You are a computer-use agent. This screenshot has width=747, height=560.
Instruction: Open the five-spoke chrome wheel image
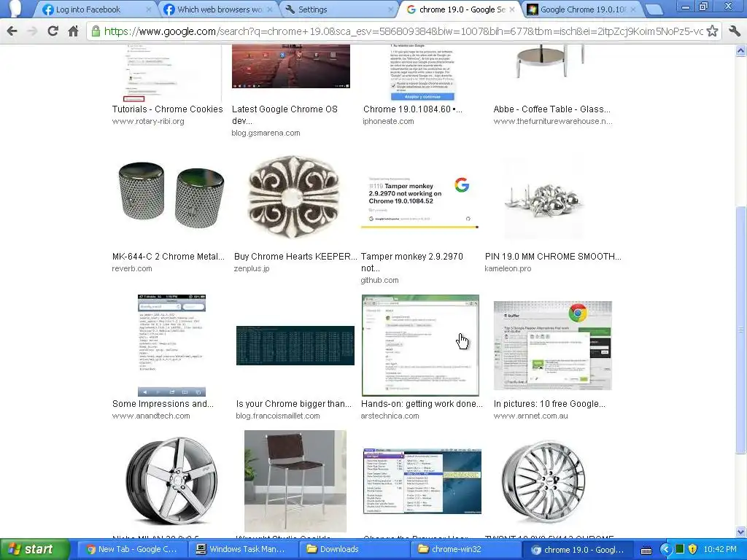tap(171, 481)
